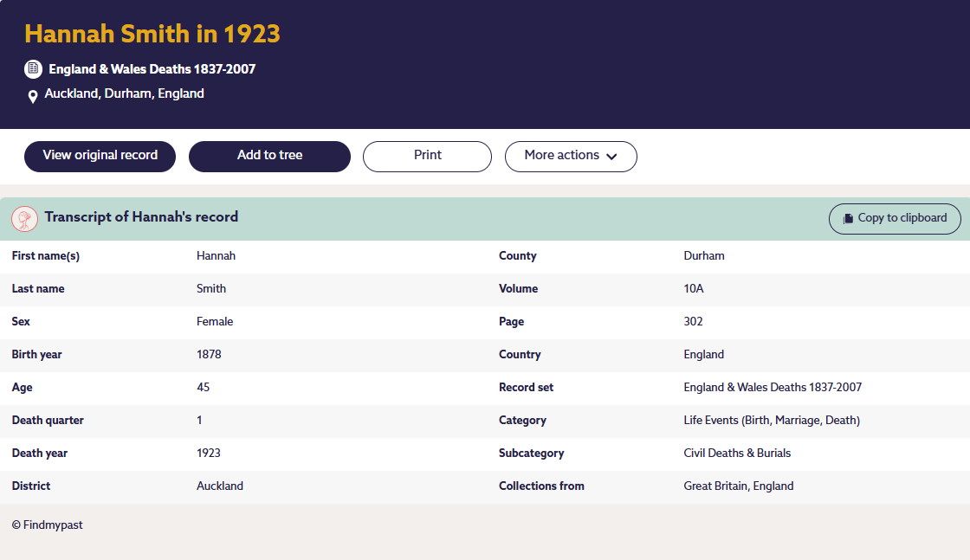Select the Volume value 10A

pyautogui.click(x=694, y=288)
